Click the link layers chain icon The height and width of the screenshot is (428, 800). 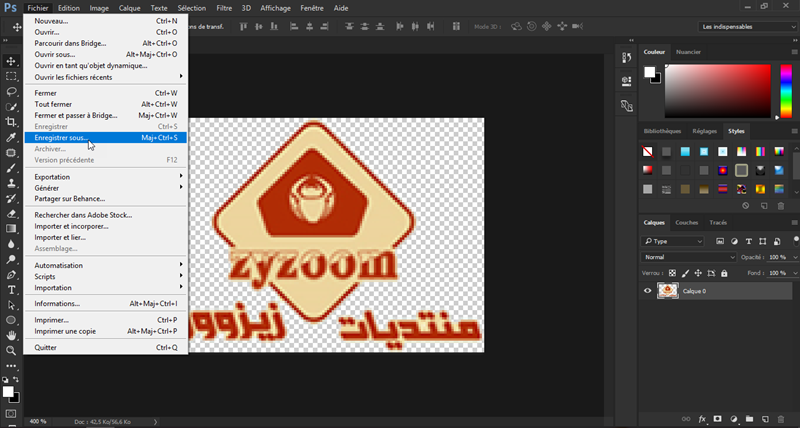click(x=686, y=419)
